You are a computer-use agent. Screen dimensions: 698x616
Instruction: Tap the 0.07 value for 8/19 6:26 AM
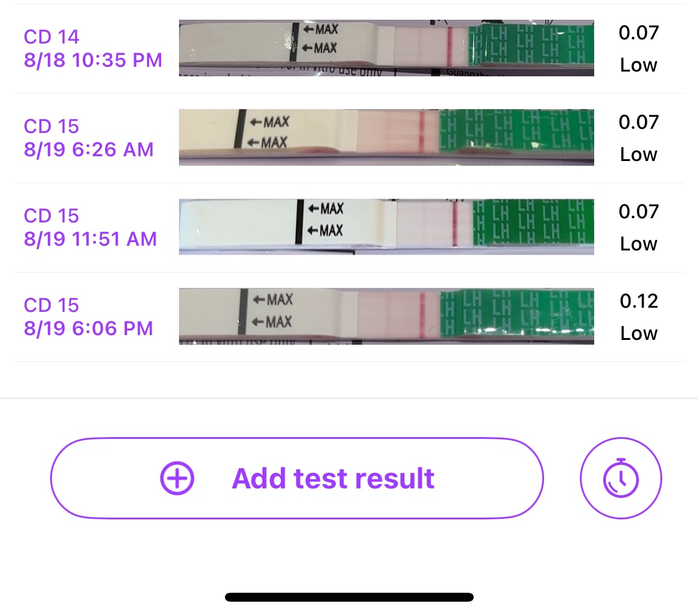tap(638, 122)
